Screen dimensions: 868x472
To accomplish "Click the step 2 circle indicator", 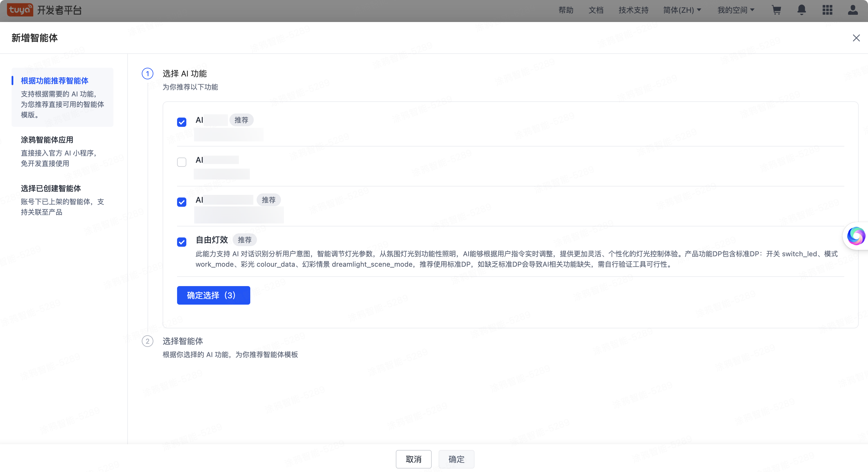I will (x=147, y=341).
